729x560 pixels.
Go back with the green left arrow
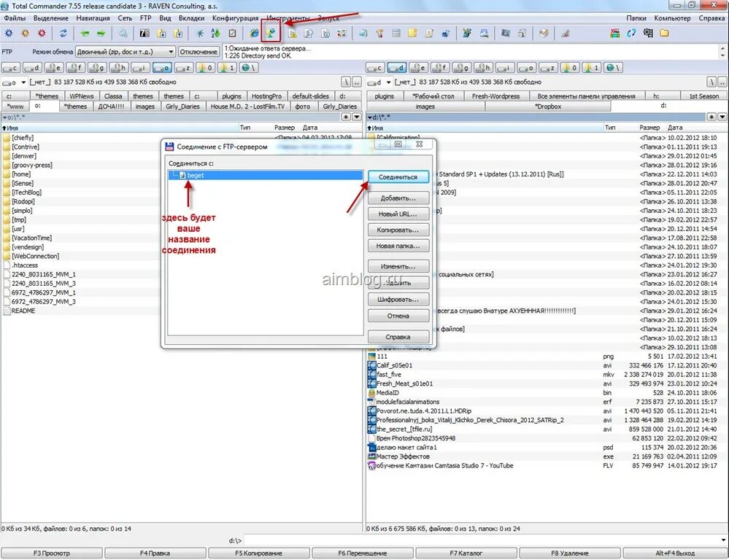pos(85,33)
